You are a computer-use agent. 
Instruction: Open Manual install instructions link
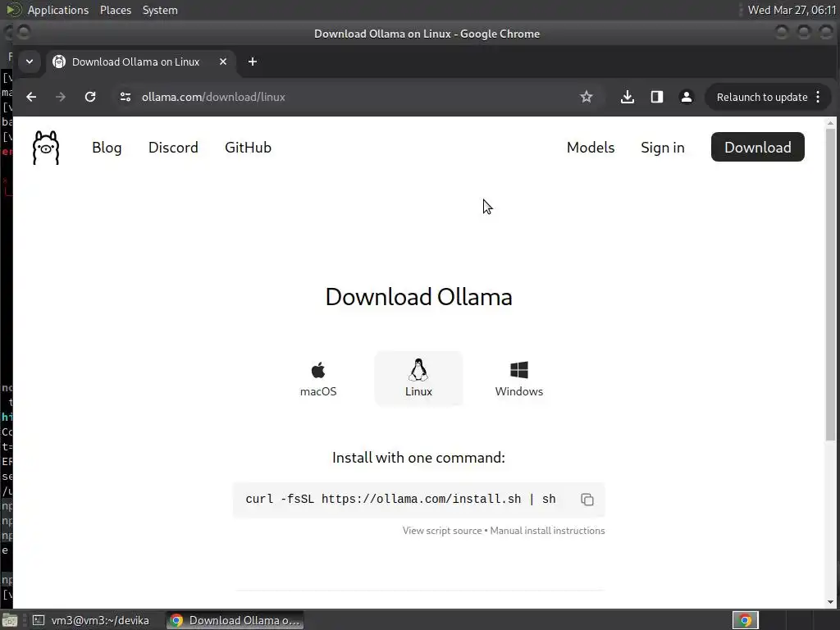[547, 531]
